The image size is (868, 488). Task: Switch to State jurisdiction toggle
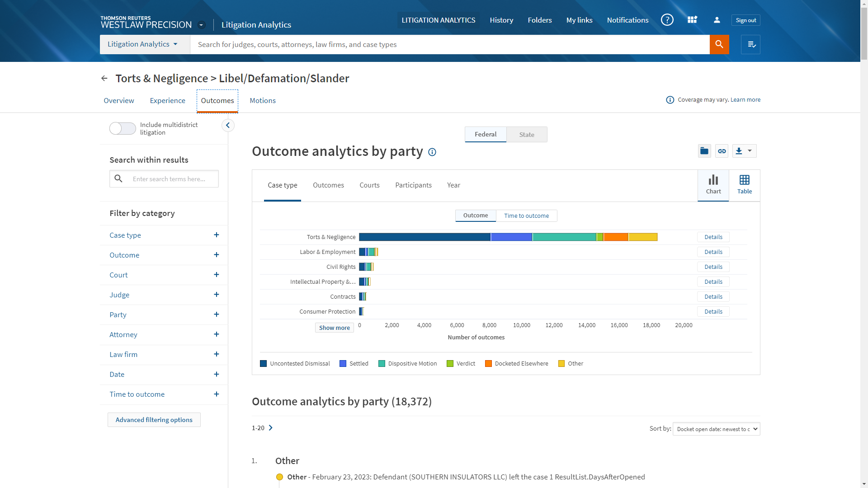point(526,135)
